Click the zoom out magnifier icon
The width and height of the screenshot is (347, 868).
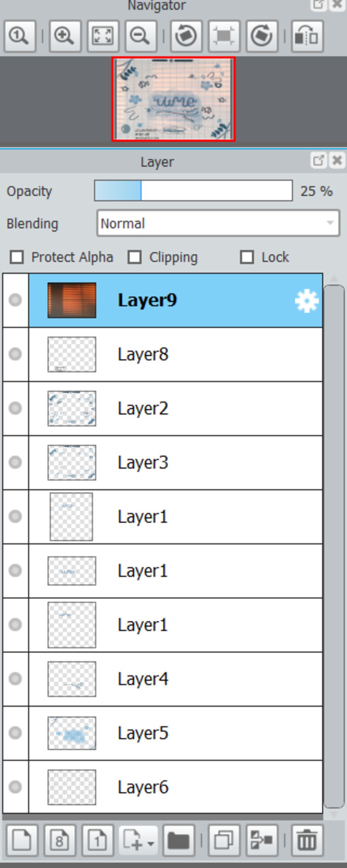[x=141, y=36]
